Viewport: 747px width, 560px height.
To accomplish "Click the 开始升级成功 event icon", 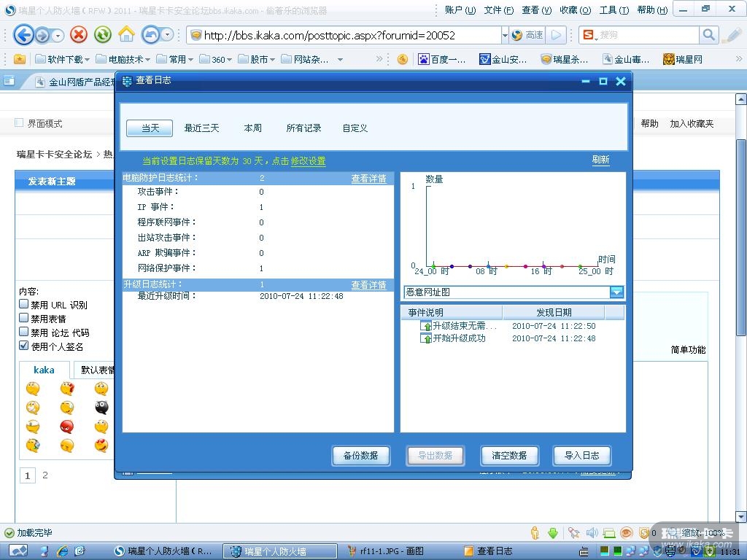I will click(x=426, y=338).
